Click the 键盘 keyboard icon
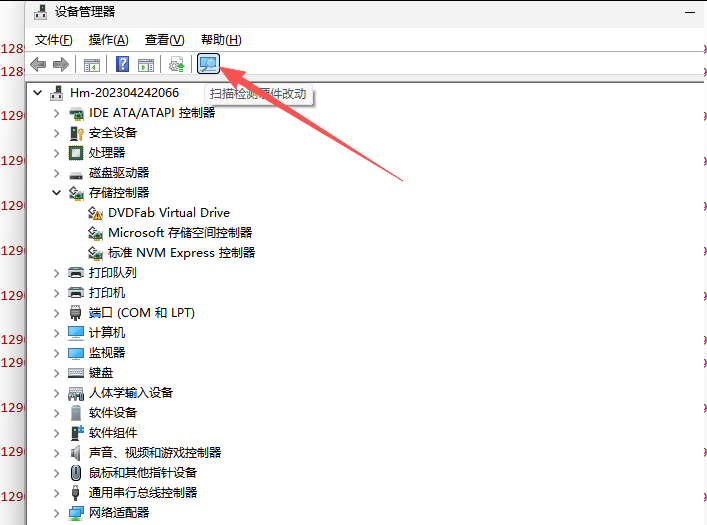Image resolution: width=707 pixels, height=525 pixels. tap(76, 373)
